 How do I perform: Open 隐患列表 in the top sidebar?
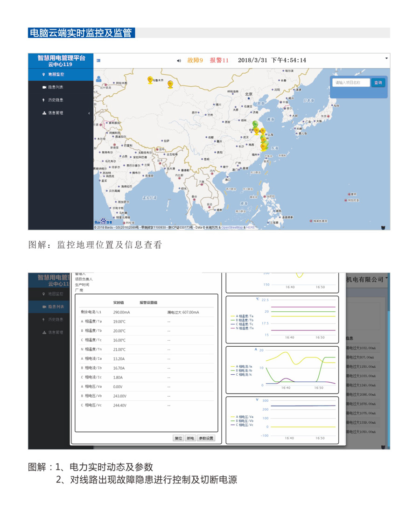click(56, 87)
